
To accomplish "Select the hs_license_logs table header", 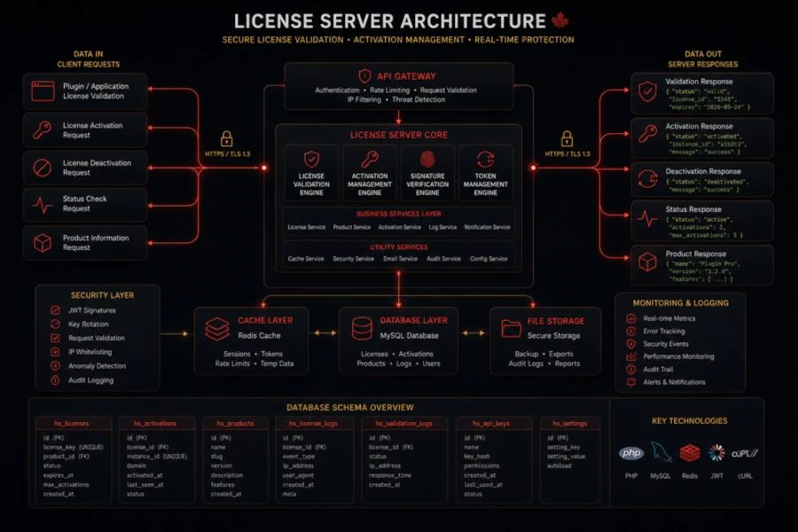I will point(314,423).
